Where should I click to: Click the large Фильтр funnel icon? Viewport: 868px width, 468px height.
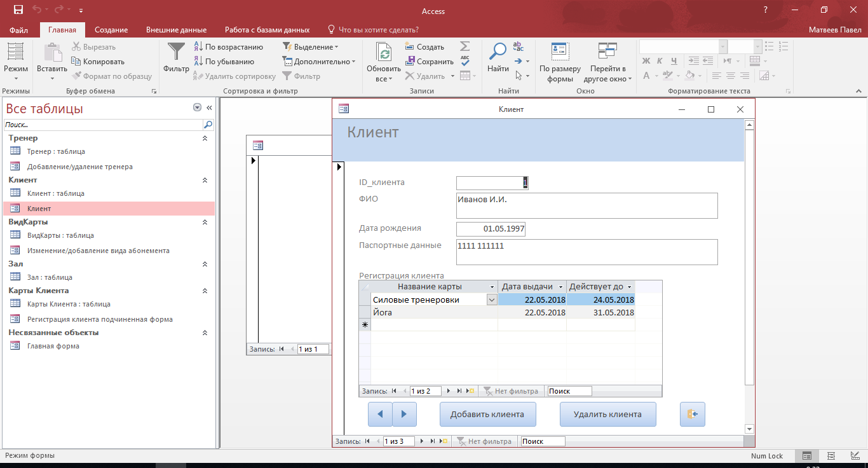click(176, 57)
